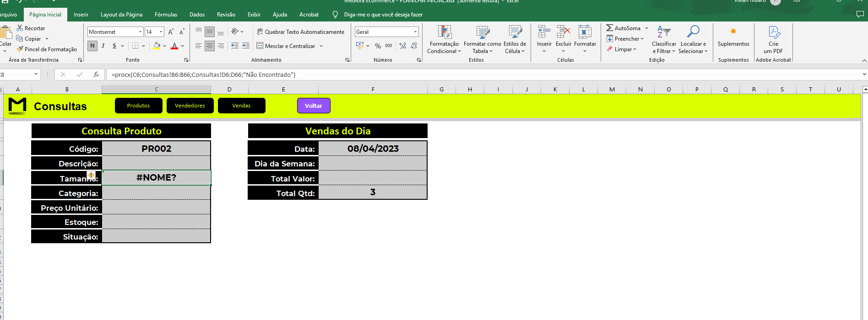Open Fonte group dialog launcher

186,60
